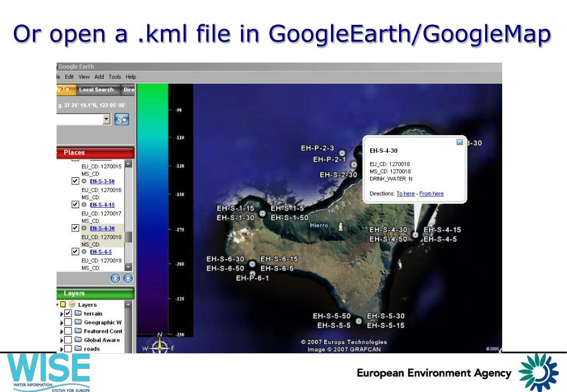Open the search box dropdown arrow
This screenshot has width=567, height=392.
pos(106,119)
